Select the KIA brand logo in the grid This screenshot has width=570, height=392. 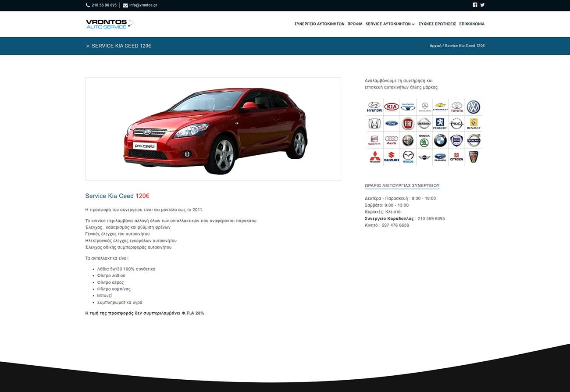392,107
